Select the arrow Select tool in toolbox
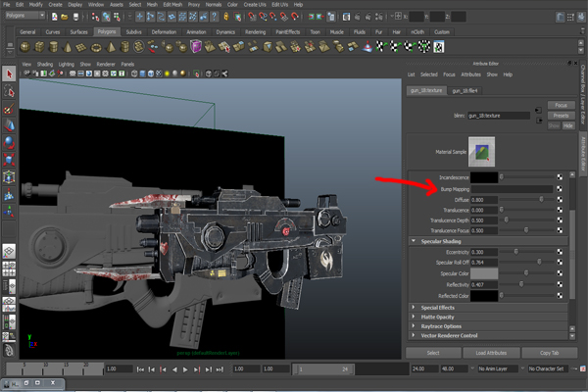This screenshot has height=392, width=588. [x=9, y=73]
